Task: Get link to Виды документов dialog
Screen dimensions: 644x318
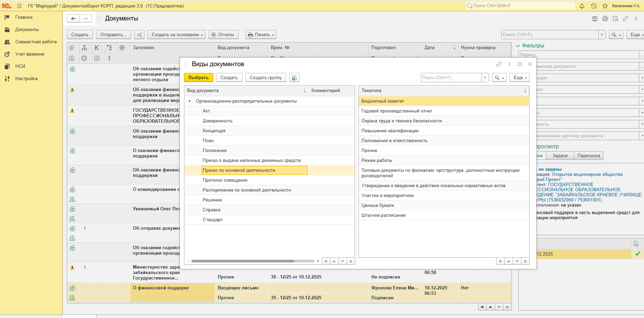Action: coord(499,64)
